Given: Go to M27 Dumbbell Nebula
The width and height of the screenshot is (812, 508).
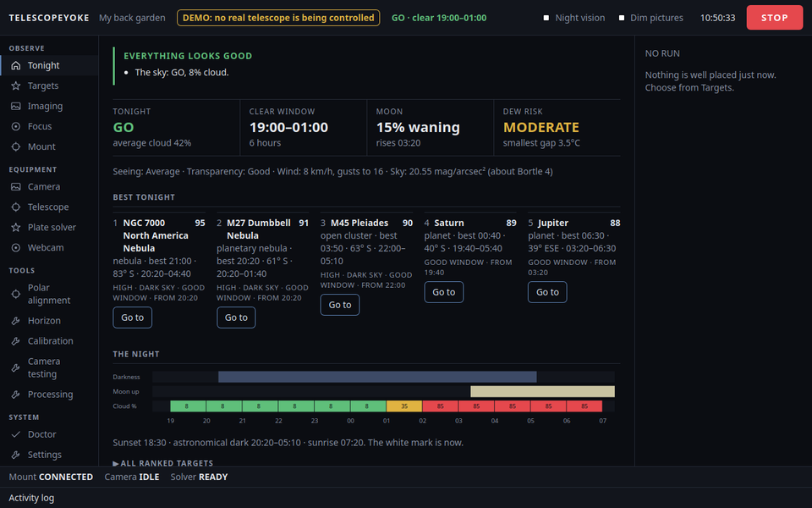Looking at the screenshot, I should (236, 317).
